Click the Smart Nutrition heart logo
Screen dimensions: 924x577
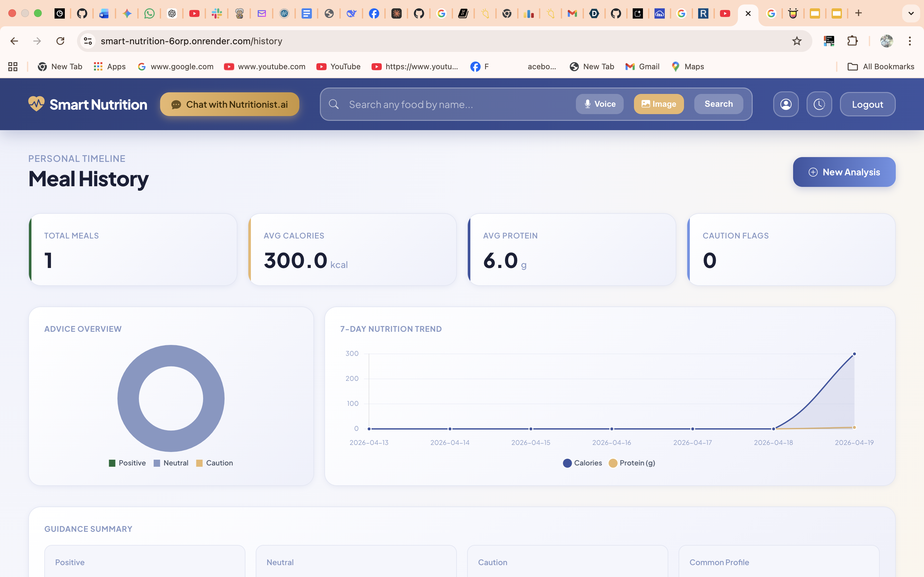36,104
